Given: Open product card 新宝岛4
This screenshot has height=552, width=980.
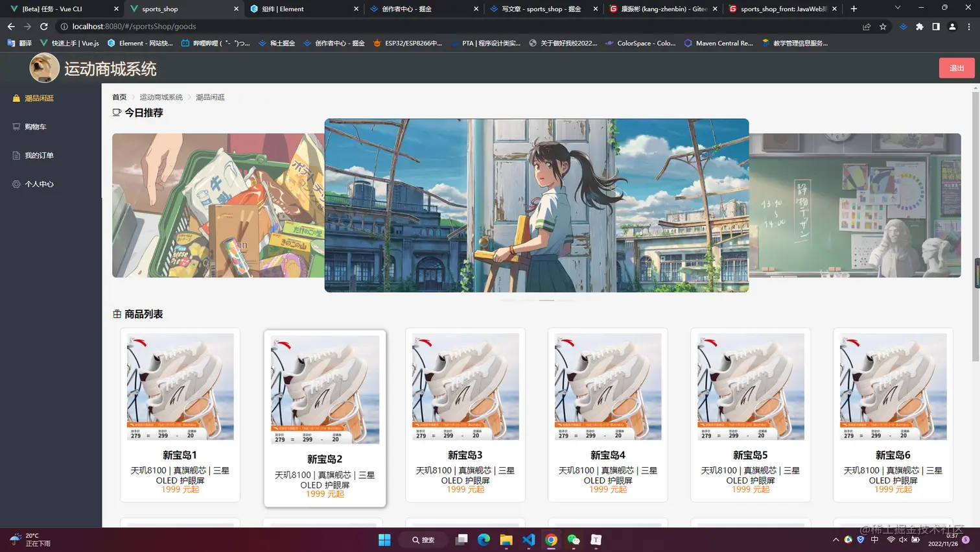Looking at the screenshot, I should (x=608, y=414).
